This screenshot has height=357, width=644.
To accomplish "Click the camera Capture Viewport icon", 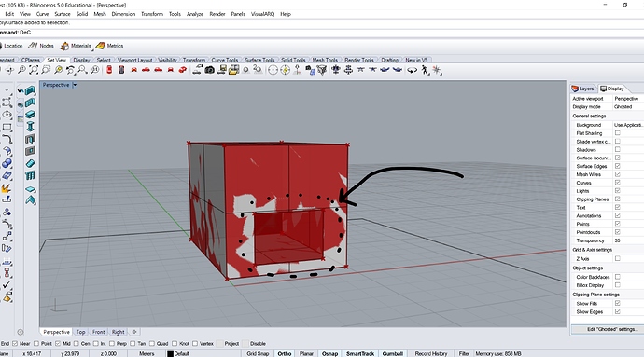I will pyautogui.click(x=209, y=70).
